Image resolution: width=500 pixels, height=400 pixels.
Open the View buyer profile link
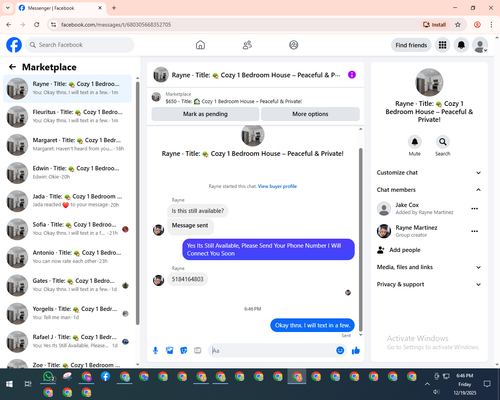pos(277,186)
